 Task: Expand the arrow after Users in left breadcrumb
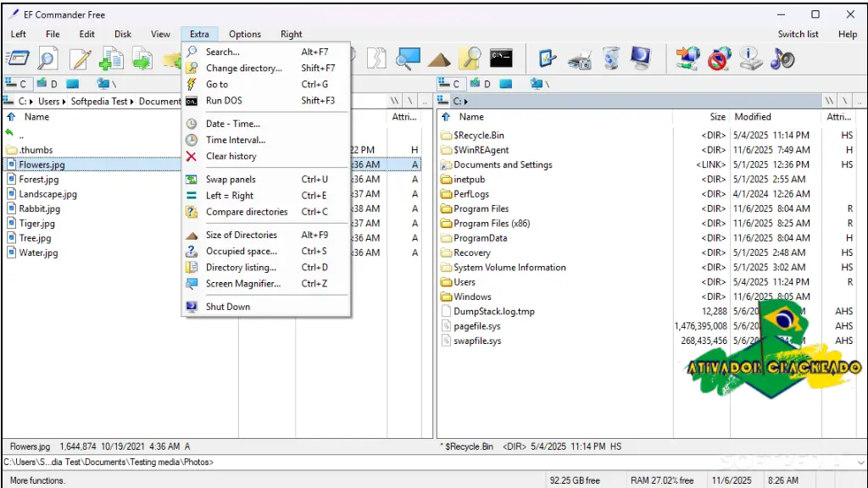click(64, 102)
